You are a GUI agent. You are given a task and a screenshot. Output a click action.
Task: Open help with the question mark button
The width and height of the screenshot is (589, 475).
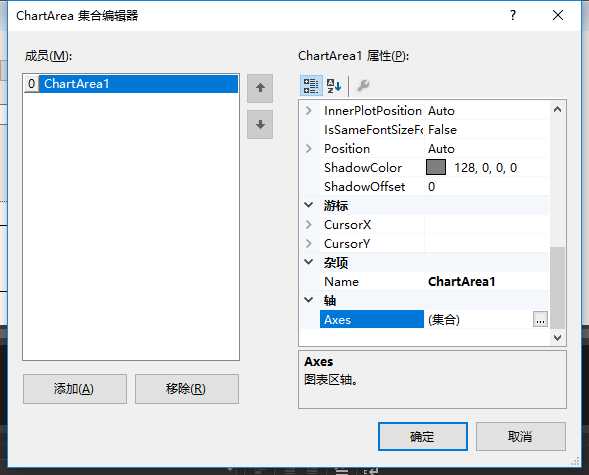513,15
